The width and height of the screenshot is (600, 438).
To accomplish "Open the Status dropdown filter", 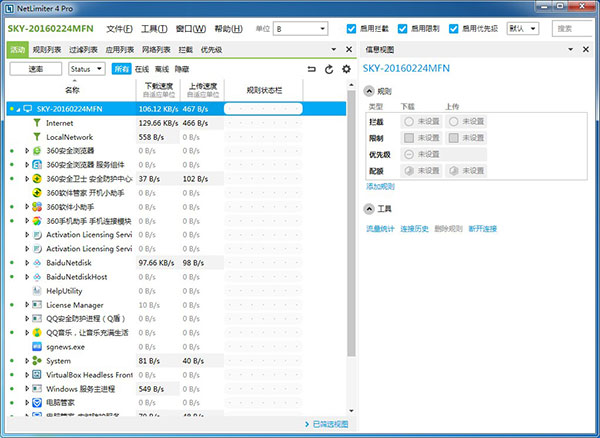I will point(86,69).
